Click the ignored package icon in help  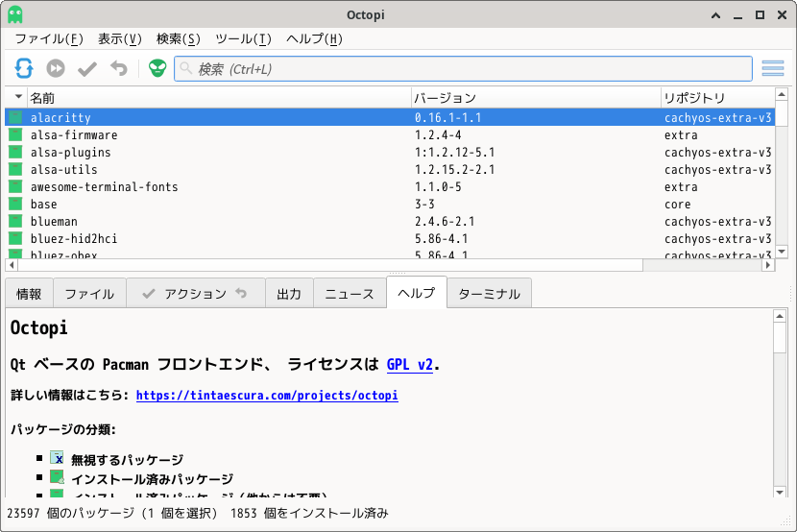[57, 457]
